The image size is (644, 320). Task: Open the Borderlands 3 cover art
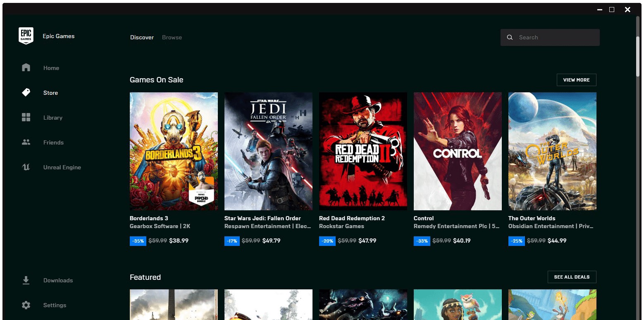[174, 151]
